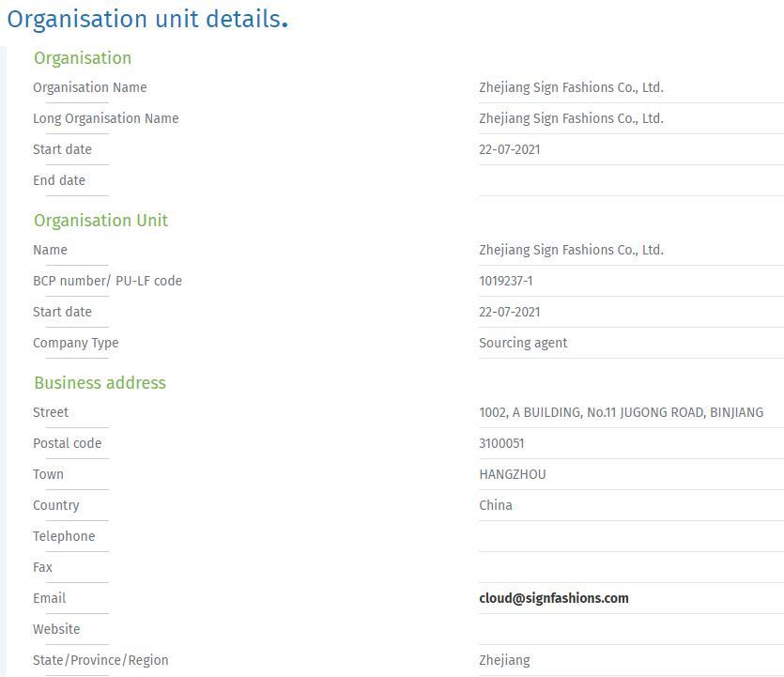Click the BCP number value 1019237-1
Screen dimensions: 784x677
click(505, 281)
